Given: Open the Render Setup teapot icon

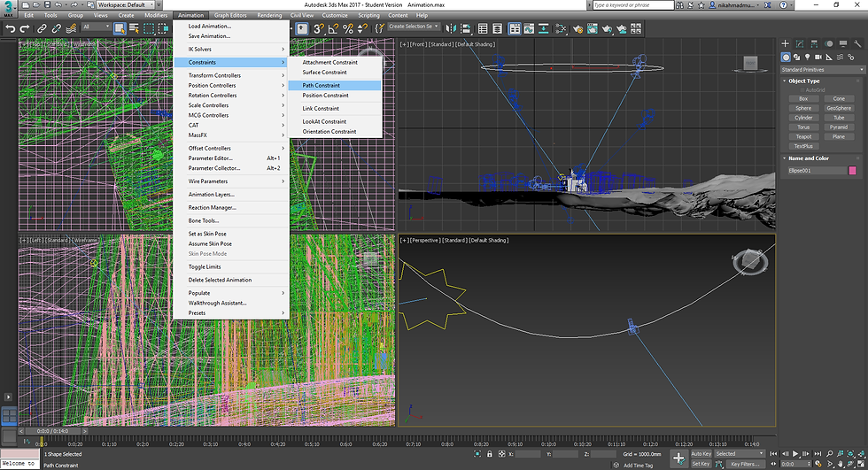Looking at the screenshot, I should pos(577,28).
